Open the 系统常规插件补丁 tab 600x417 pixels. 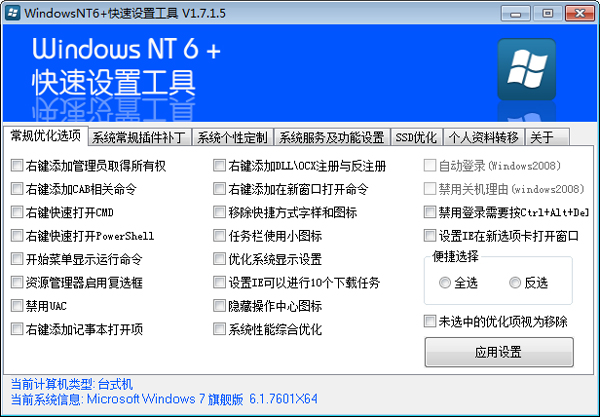pos(139,137)
